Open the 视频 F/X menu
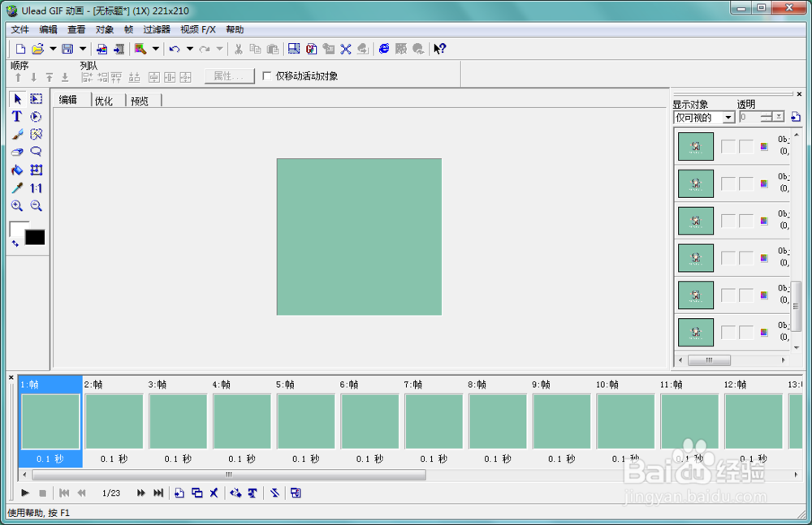Viewport: 812px width, 525px height. coord(198,29)
